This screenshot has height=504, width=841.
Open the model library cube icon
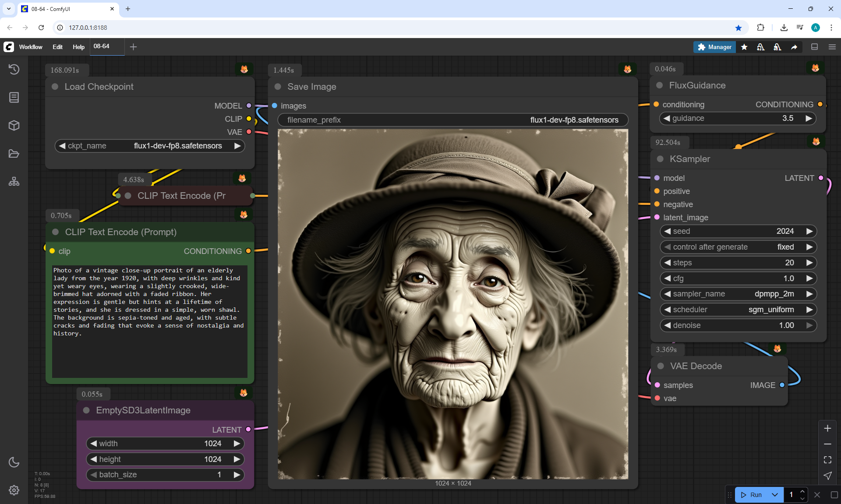[14, 126]
